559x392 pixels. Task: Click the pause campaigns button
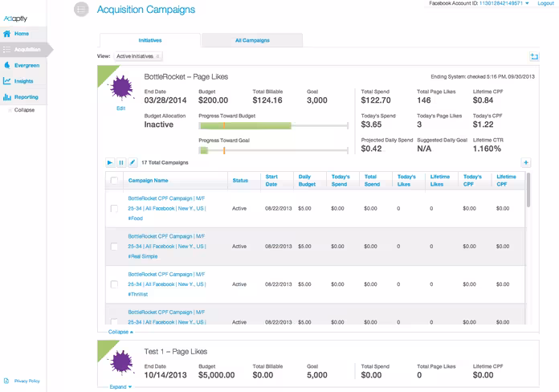click(121, 162)
